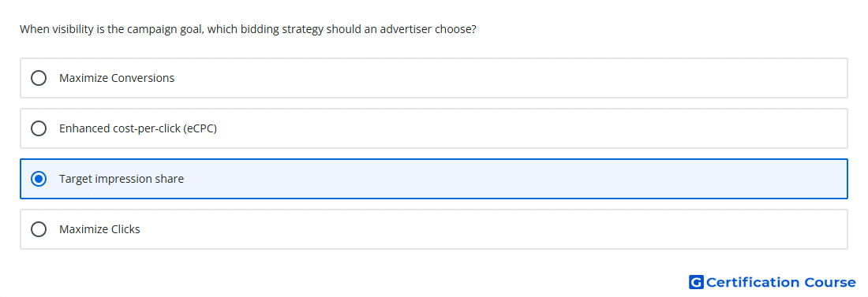The height and width of the screenshot is (297, 868).
Task: Click the Maximize Clicks label text
Action: pos(99,229)
